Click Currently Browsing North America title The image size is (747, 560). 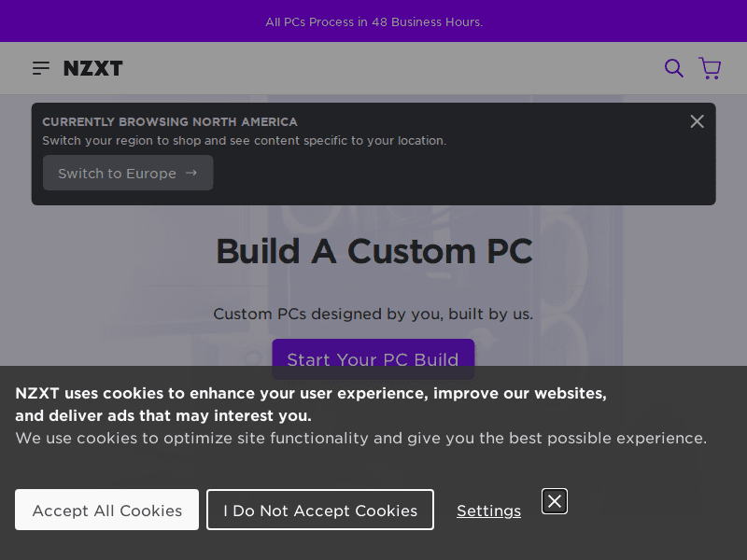[170, 121]
